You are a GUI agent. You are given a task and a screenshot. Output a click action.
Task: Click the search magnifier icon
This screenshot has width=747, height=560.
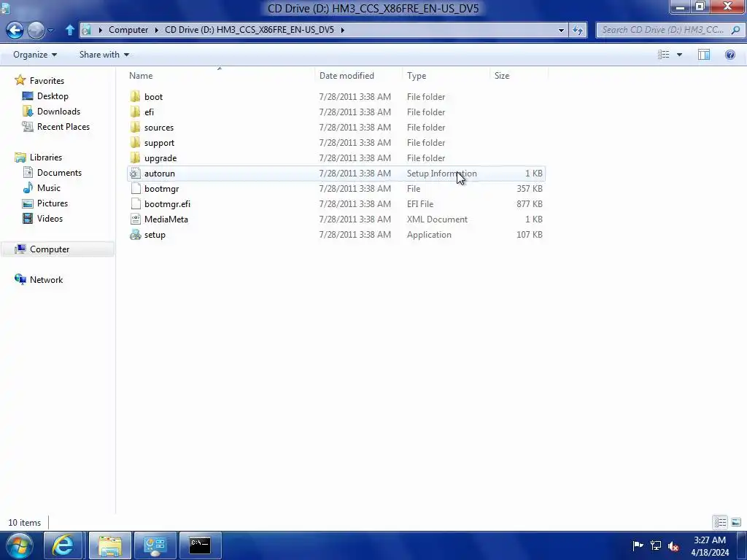point(735,30)
